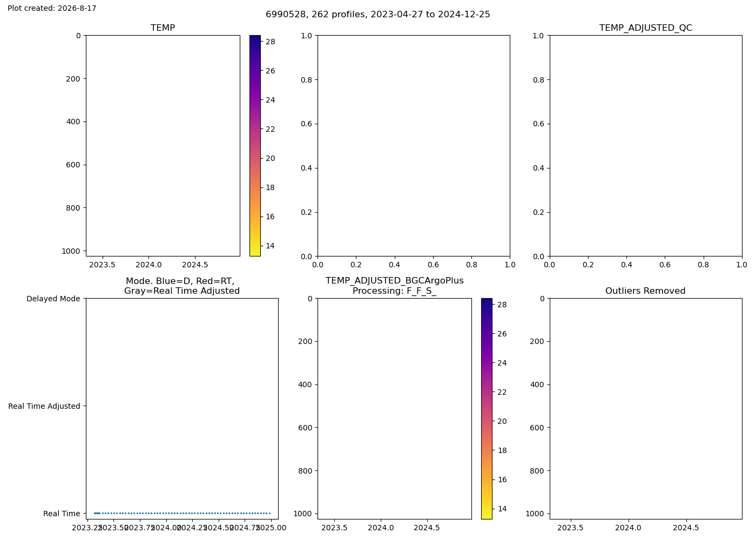The height and width of the screenshot is (540, 756).
Task: Click the 'Processing: F_F_S_' title text
Action: (394, 291)
